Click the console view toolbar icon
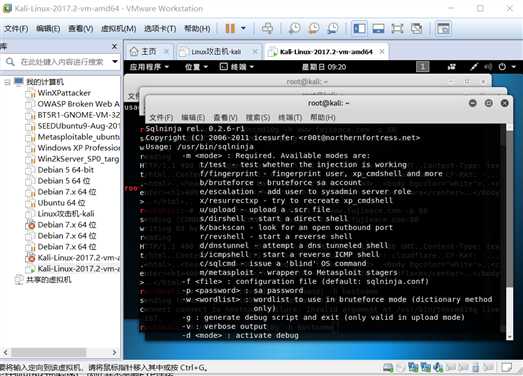This screenshot has height=376, width=523. 443,28
